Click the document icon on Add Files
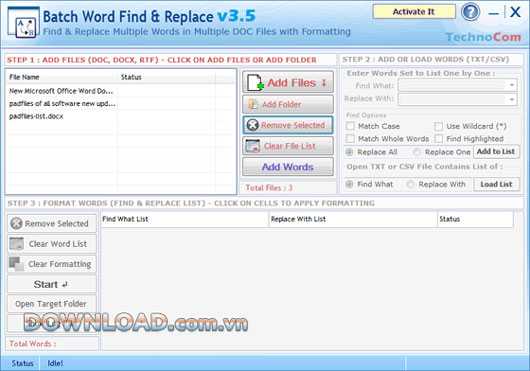 tap(255, 82)
